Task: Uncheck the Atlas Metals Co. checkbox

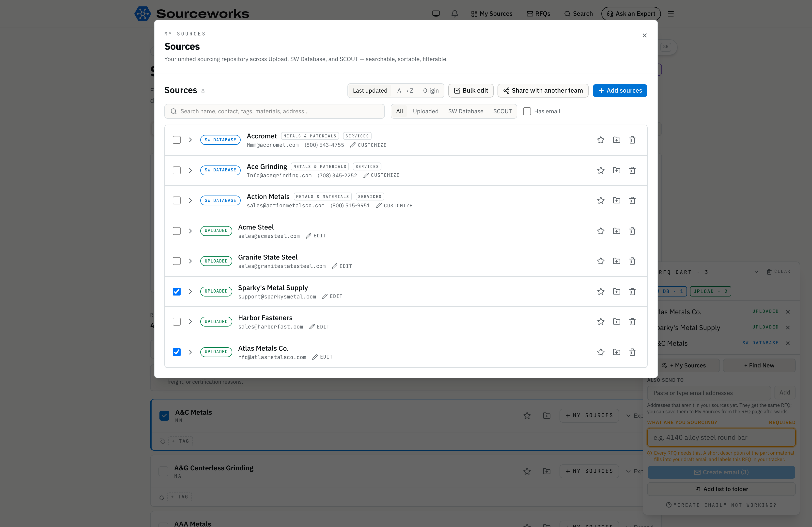Action: click(x=176, y=352)
